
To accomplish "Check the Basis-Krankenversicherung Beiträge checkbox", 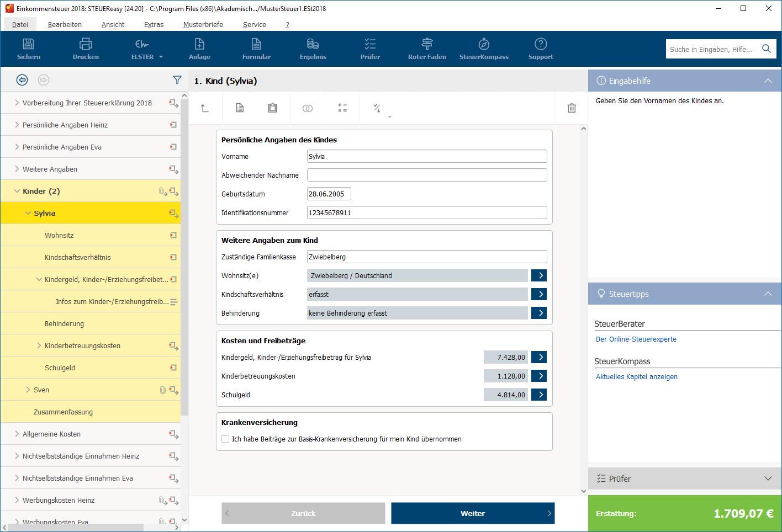I will 225,439.
